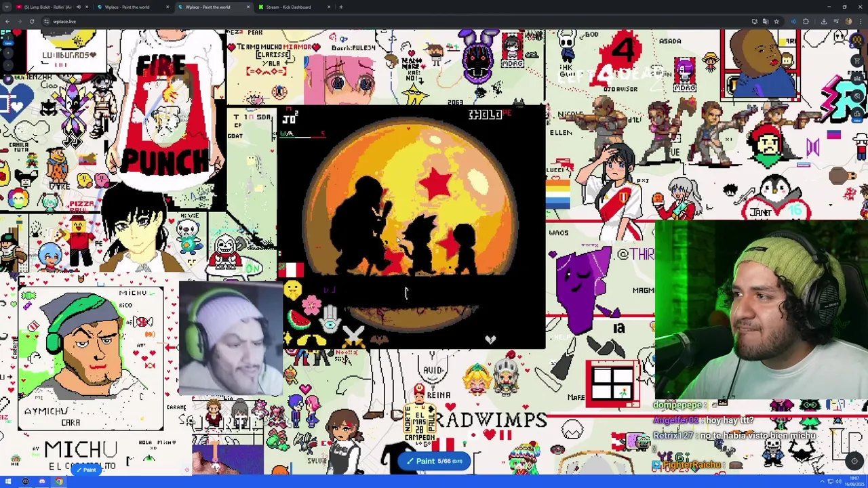The image size is (868, 488).
Task: Click the blue audio extension icon
Action: [793, 21]
